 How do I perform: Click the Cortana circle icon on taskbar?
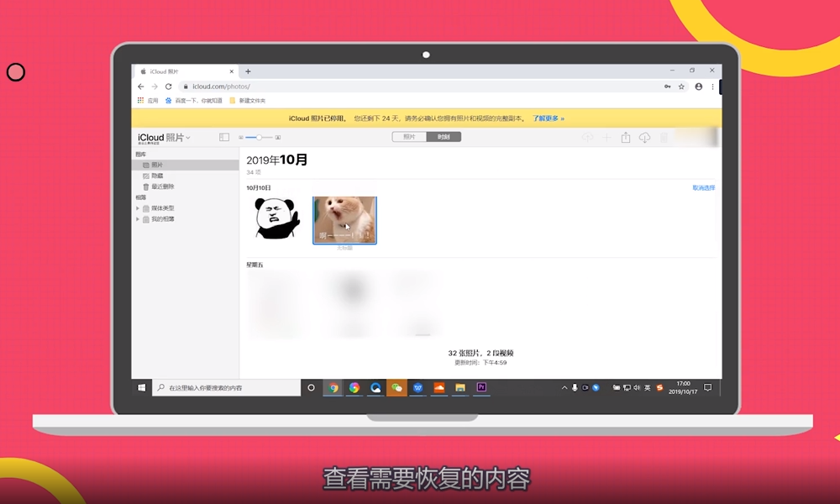[311, 387]
